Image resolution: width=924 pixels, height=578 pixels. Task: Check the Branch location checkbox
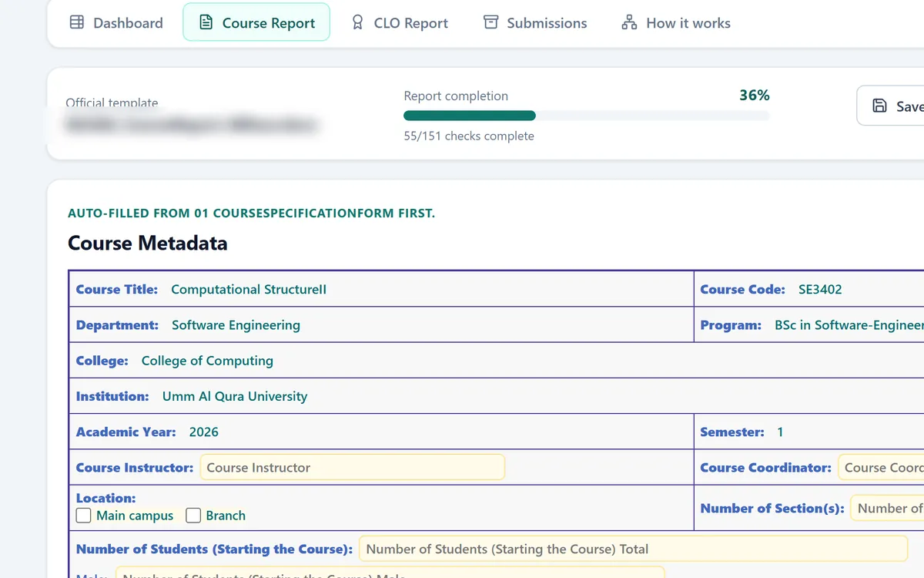(x=193, y=516)
